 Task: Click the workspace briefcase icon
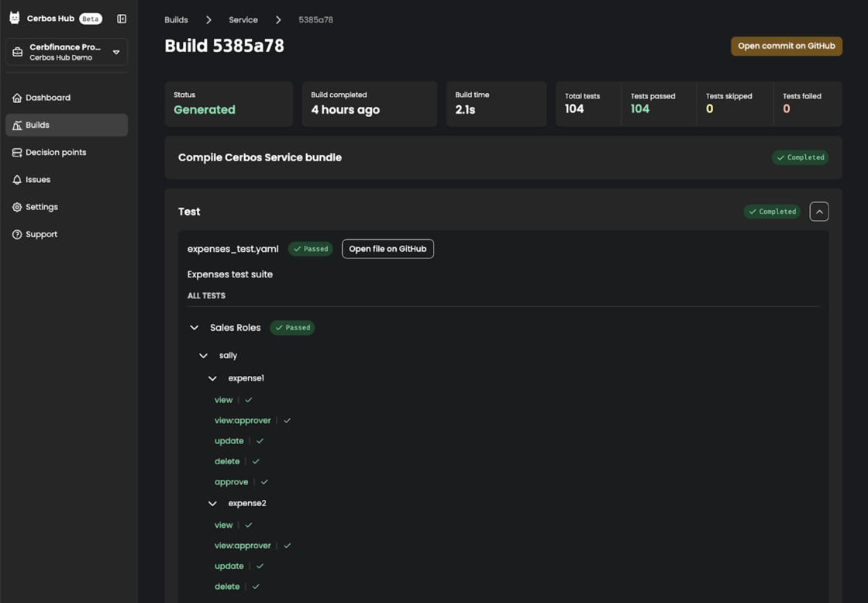pyautogui.click(x=18, y=52)
